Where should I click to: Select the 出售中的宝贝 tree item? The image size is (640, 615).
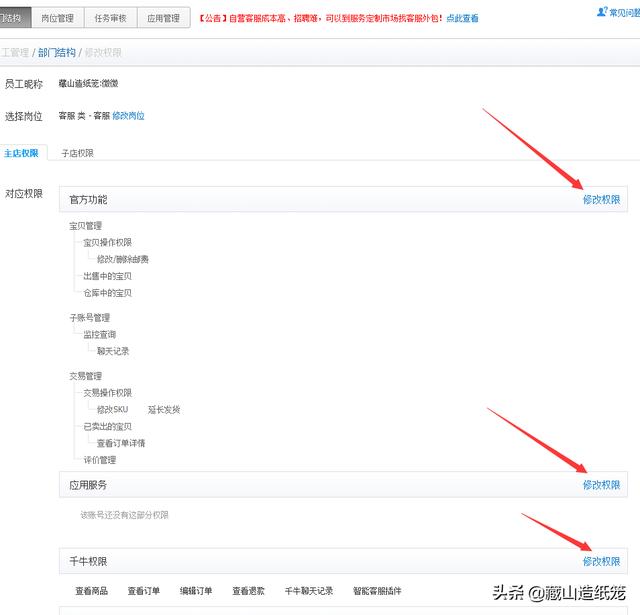coord(108,276)
